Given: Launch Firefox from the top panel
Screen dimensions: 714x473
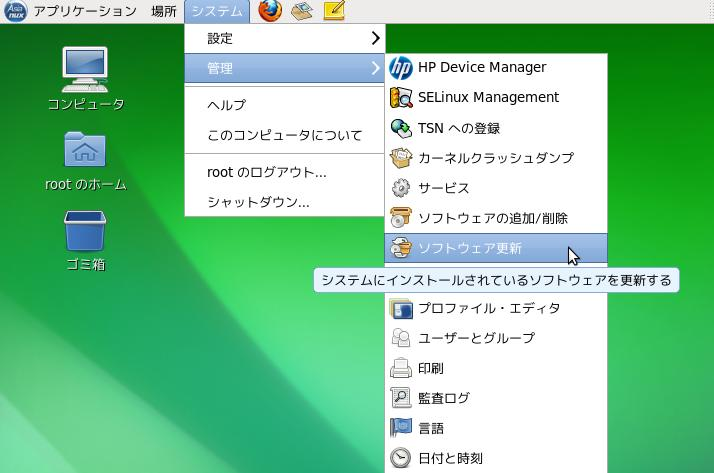Looking at the screenshot, I should [x=270, y=12].
